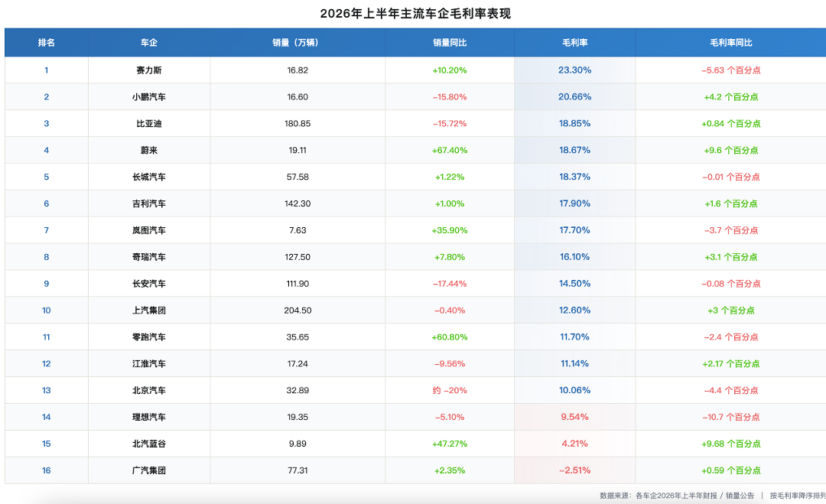Click margin change −5.63 个百分点
This screenshot has width=826, height=504.
730,70
